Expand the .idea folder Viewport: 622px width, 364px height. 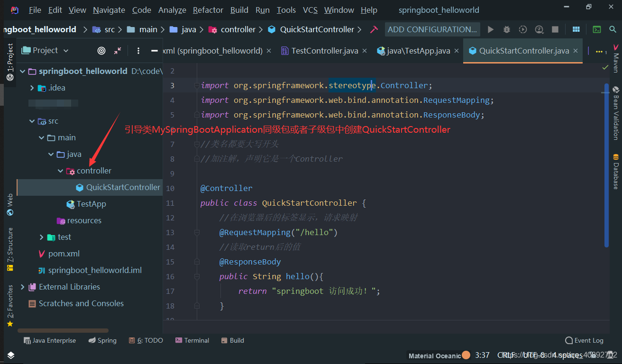tap(32, 88)
